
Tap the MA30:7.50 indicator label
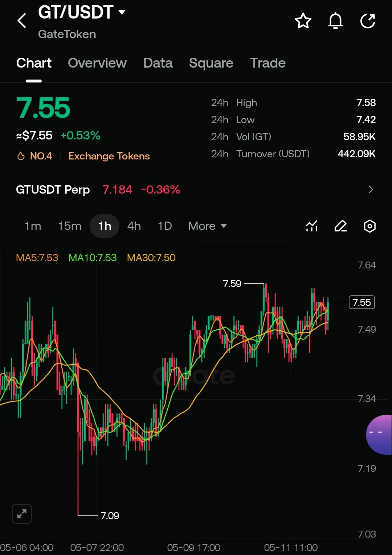click(x=151, y=258)
